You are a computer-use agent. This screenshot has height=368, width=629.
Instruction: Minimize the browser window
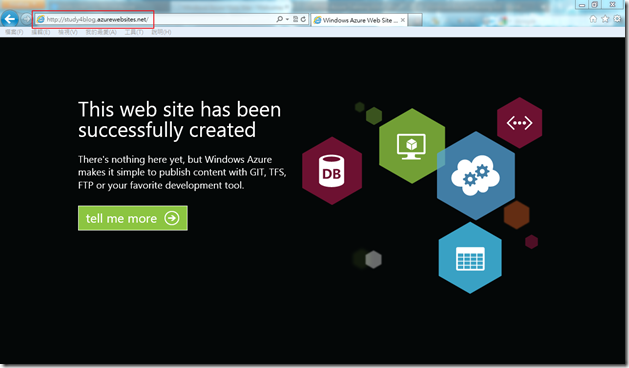[582, 5]
